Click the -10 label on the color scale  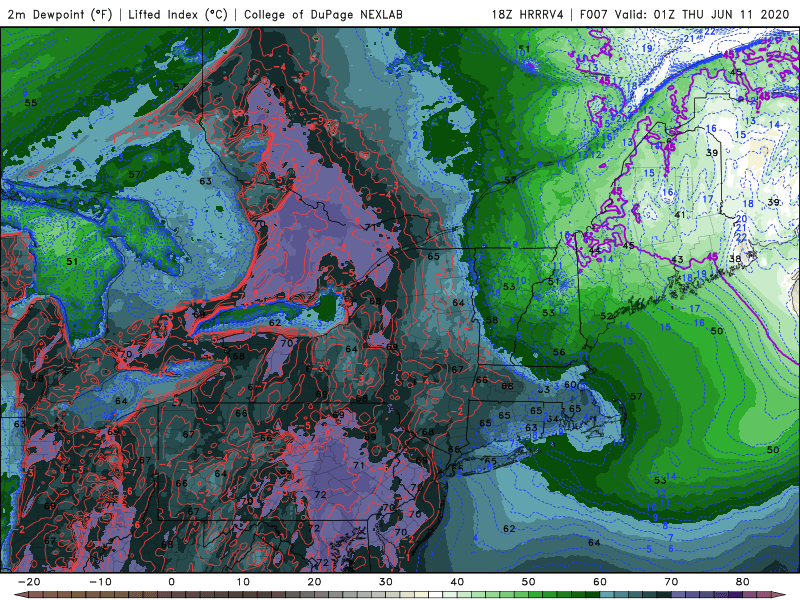(100, 582)
